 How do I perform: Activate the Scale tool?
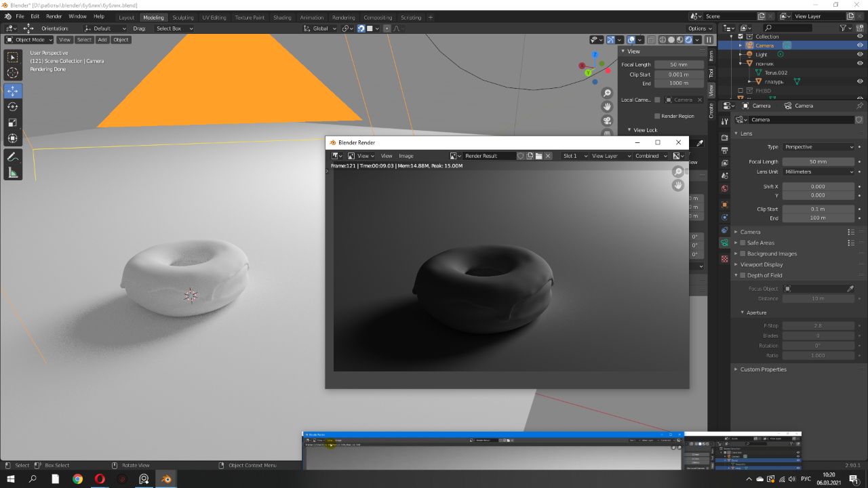click(13, 123)
